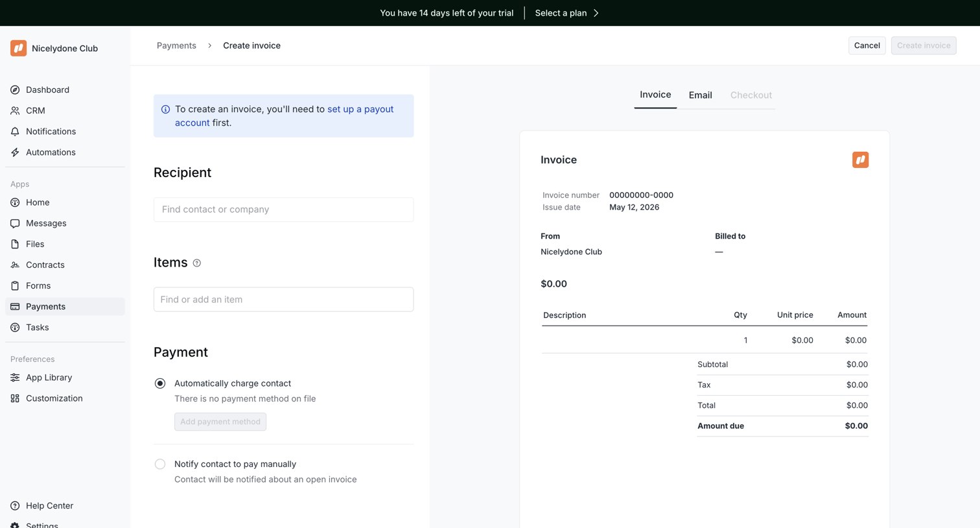980x528 pixels.
Task: Click the Messages chat bubble icon
Action: point(15,223)
